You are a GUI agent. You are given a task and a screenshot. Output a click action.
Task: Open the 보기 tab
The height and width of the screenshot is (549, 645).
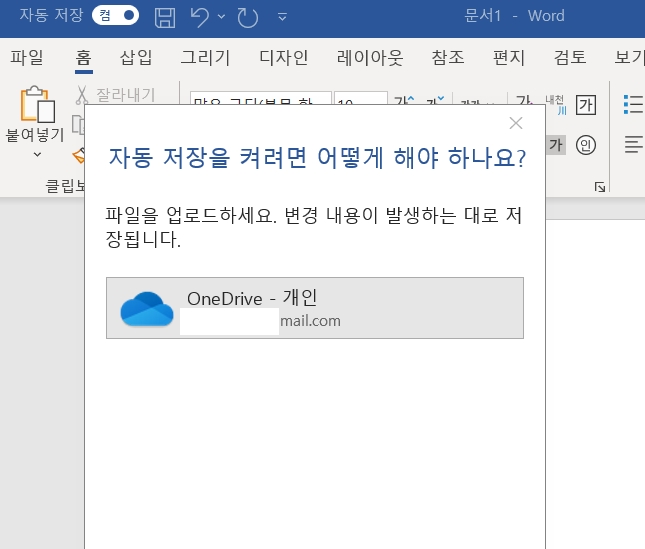(629, 57)
